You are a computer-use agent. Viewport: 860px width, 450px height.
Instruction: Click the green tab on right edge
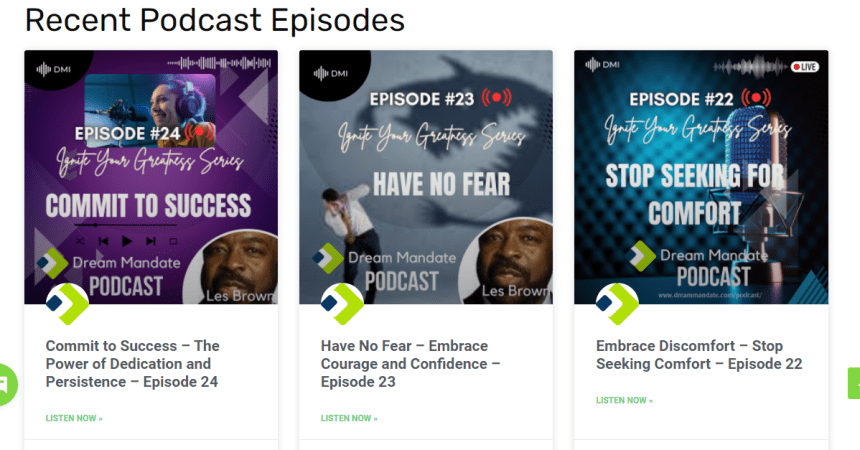pos(854,382)
